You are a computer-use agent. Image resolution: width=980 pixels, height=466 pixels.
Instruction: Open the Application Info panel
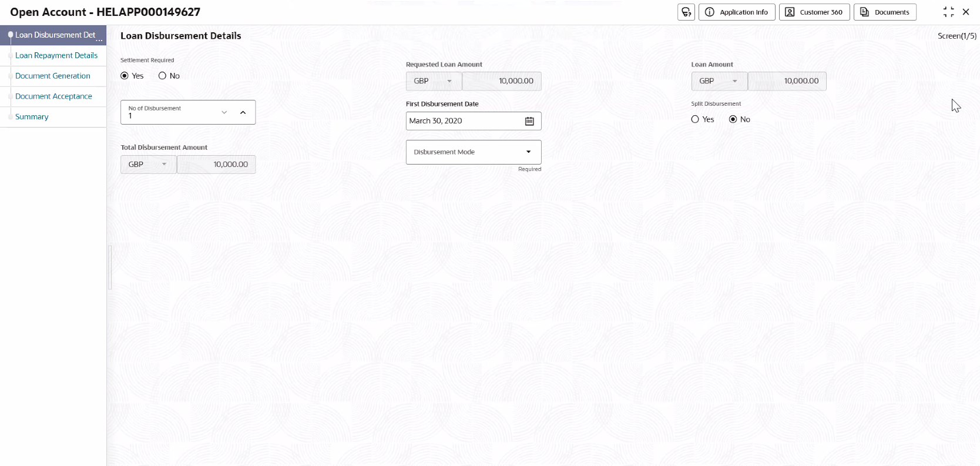pyautogui.click(x=737, y=12)
